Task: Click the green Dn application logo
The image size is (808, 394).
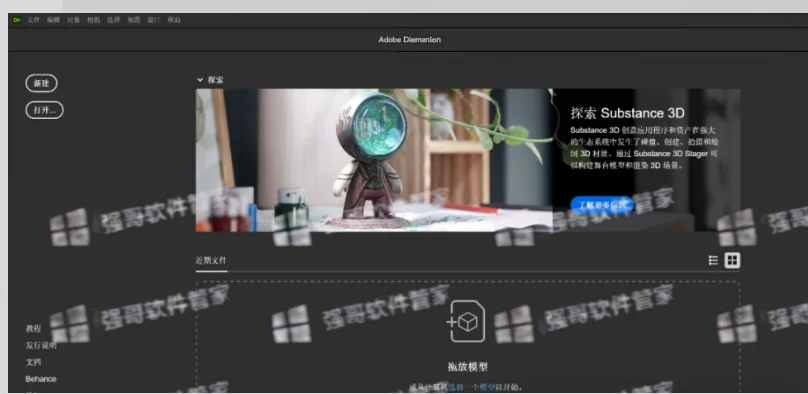Action: (x=16, y=20)
